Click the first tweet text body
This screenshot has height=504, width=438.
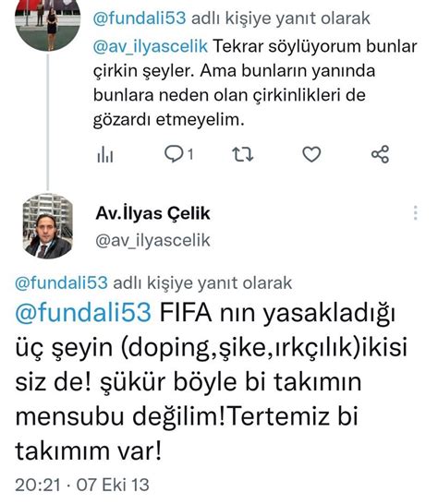(x=255, y=83)
